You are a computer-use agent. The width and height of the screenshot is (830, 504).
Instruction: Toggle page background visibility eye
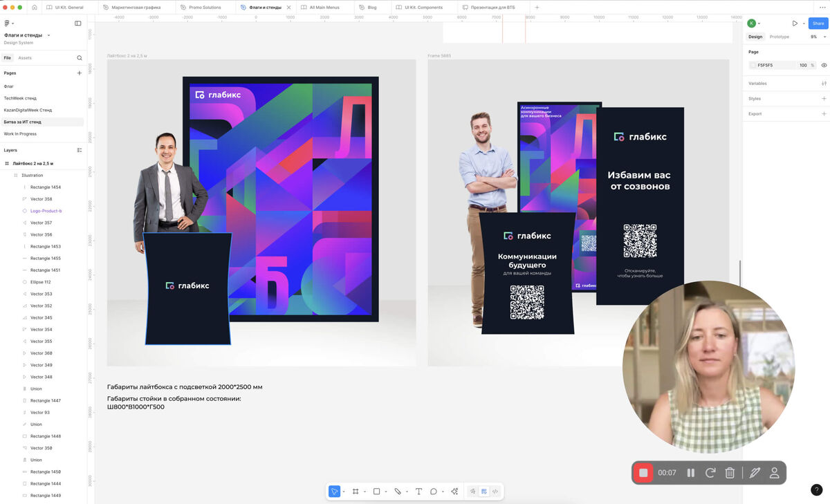click(x=824, y=65)
